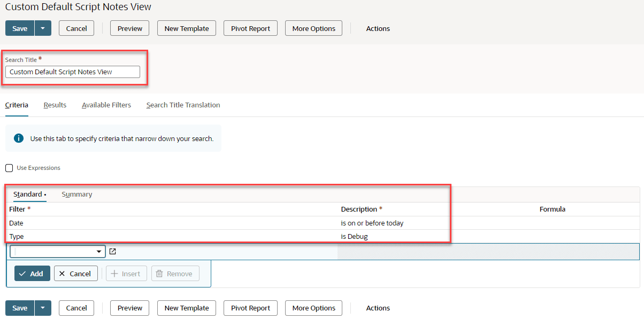Click the Remove button with trash icon
Viewport: 644px width, 319px height.
(175, 274)
